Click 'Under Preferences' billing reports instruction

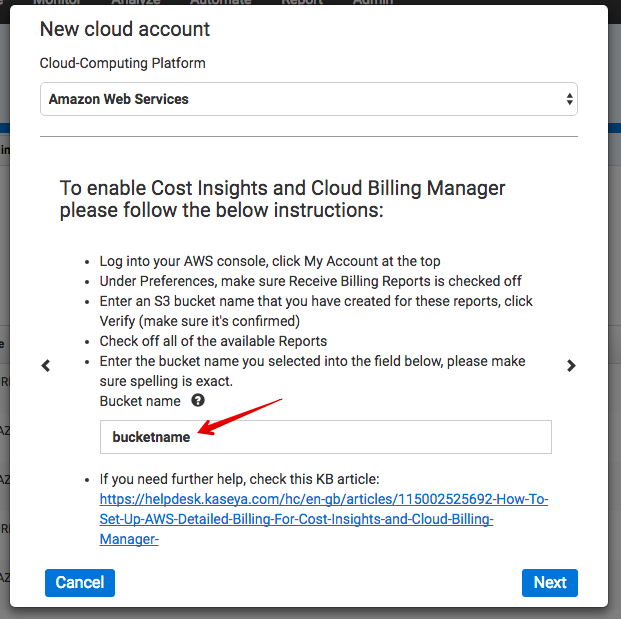pos(310,281)
